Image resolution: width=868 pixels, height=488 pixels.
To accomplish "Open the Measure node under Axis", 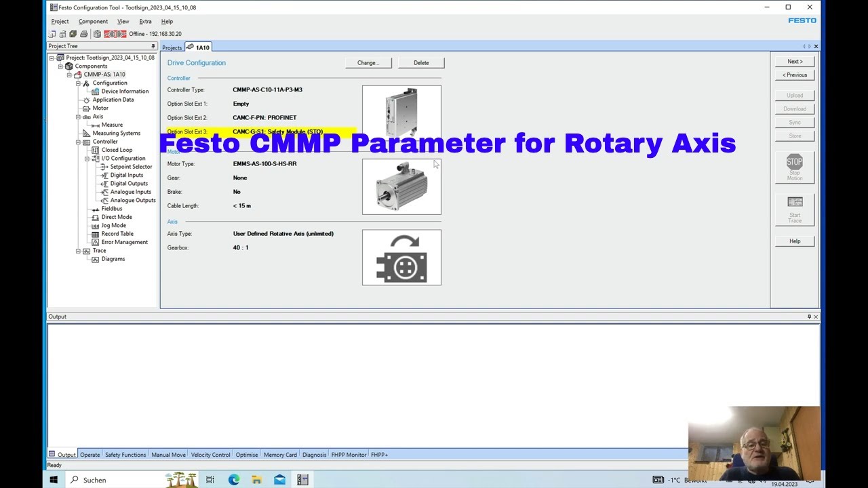I will [112, 125].
